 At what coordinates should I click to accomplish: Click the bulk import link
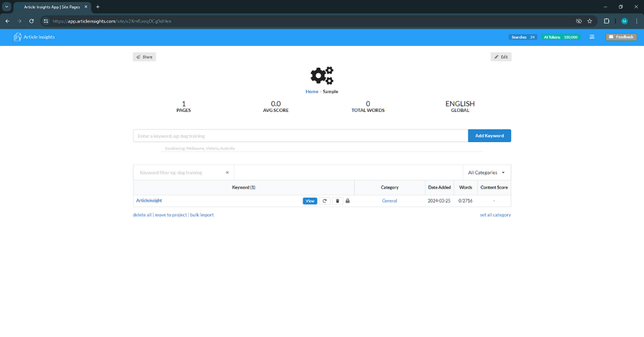202,214
